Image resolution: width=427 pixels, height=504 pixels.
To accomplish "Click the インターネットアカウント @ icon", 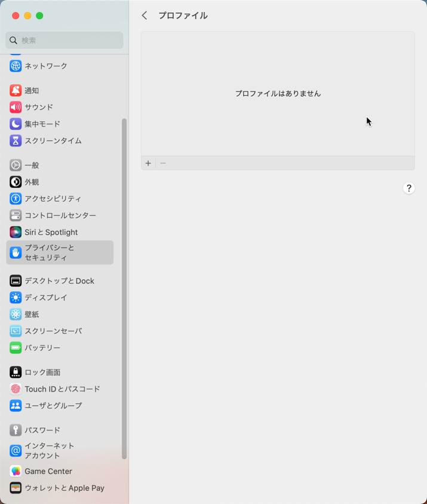I will pyautogui.click(x=16, y=451).
